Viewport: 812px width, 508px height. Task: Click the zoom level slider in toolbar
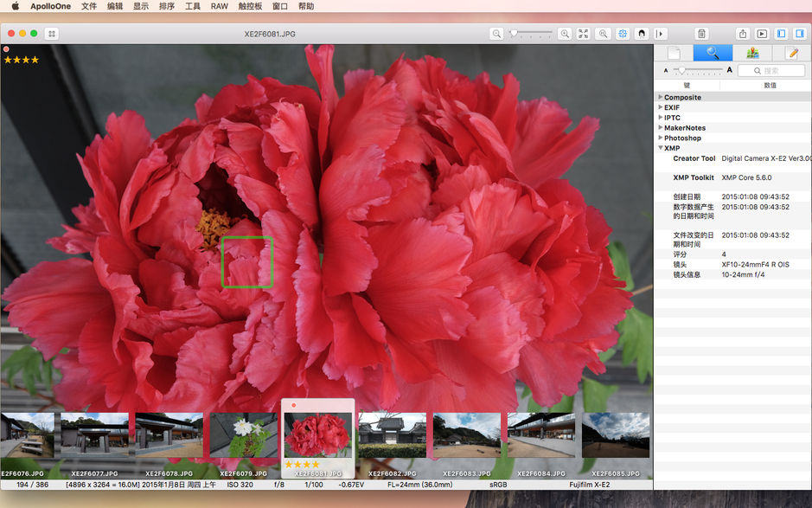531,34
